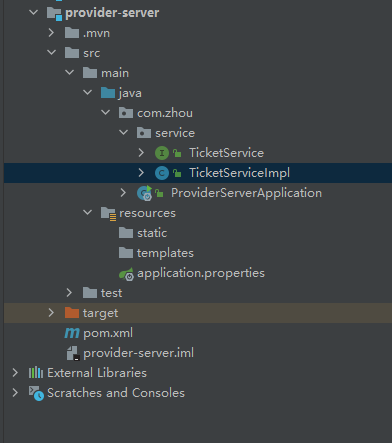Screen dimensions: 392x443
Task: Collapse the com.zhou package
Action: tap(105, 113)
